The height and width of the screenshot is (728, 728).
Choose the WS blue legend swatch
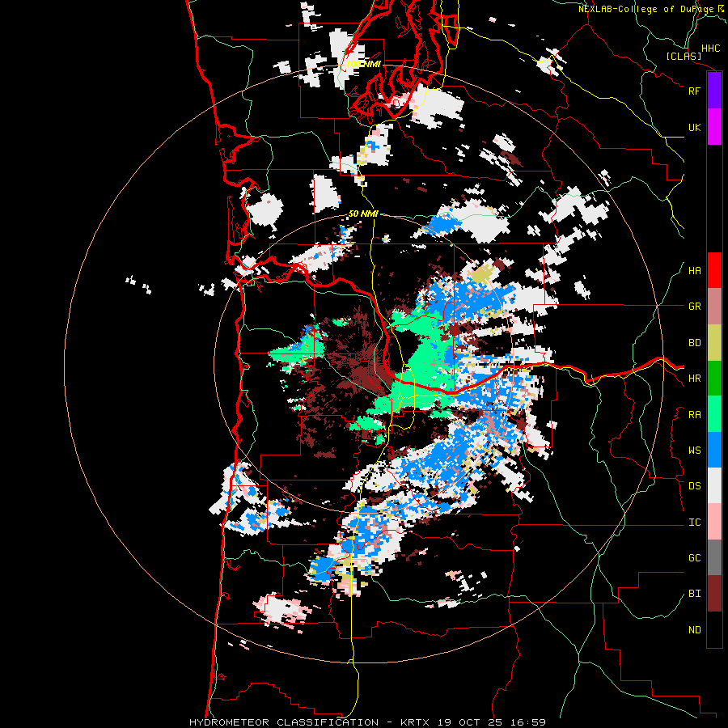click(714, 450)
